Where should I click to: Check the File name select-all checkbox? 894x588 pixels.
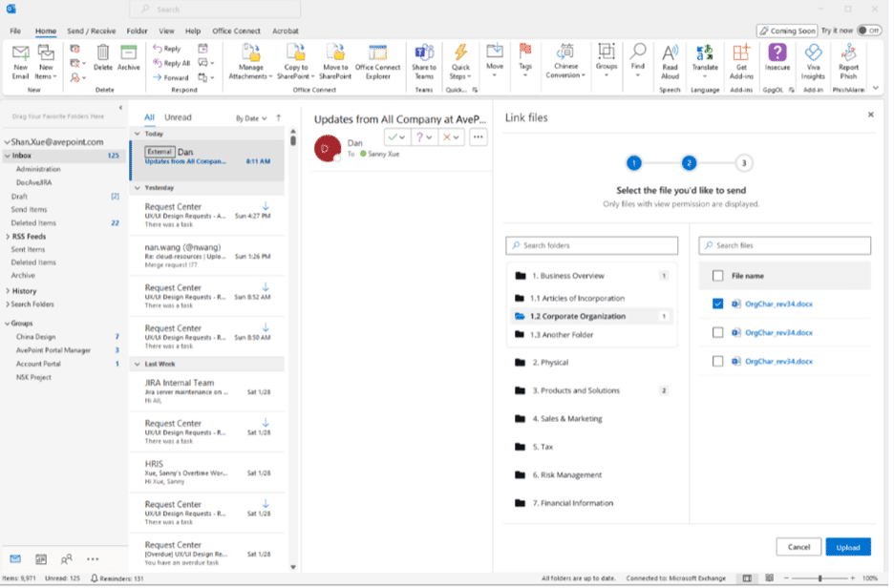718,276
